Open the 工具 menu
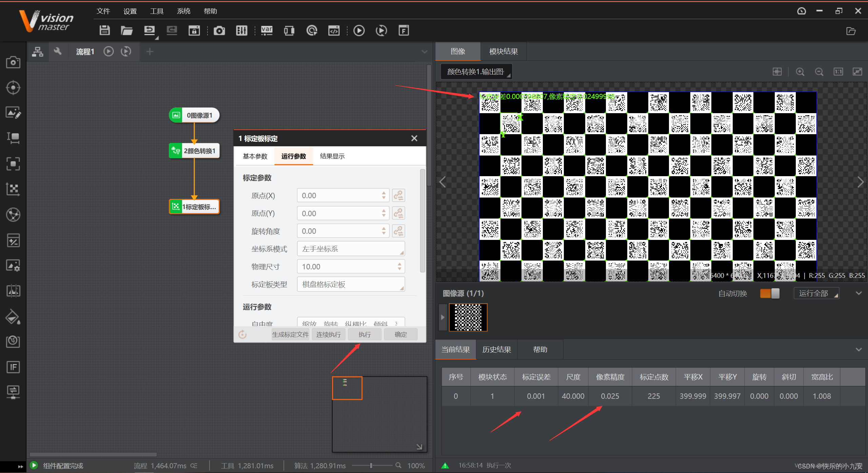This screenshot has width=868, height=473. coord(157,11)
